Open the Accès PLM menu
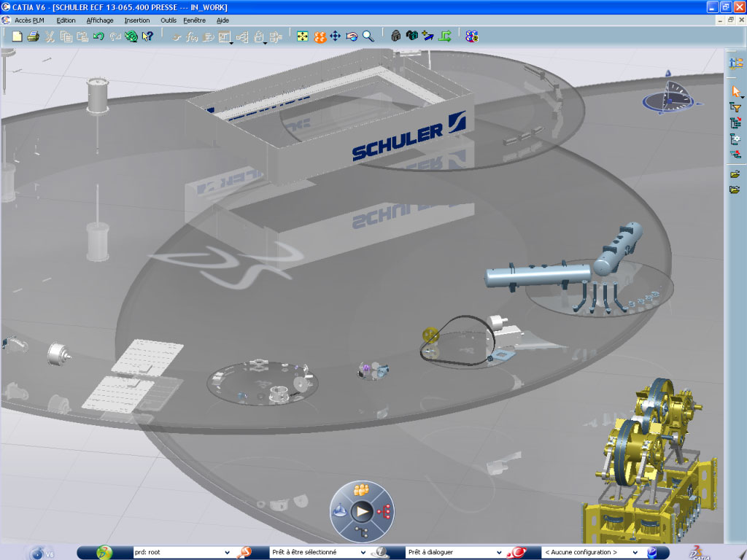The height and width of the screenshot is (560, 747). (31, 20)
